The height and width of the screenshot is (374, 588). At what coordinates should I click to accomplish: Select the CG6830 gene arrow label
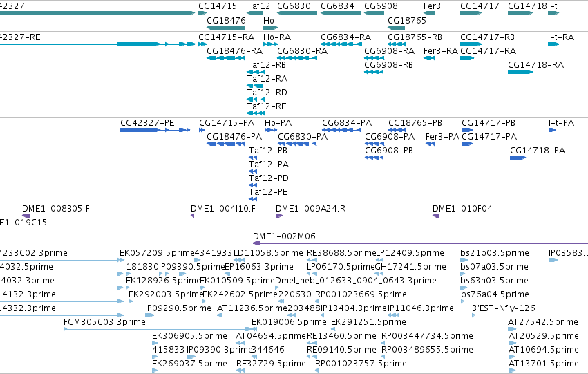(294, 6)
